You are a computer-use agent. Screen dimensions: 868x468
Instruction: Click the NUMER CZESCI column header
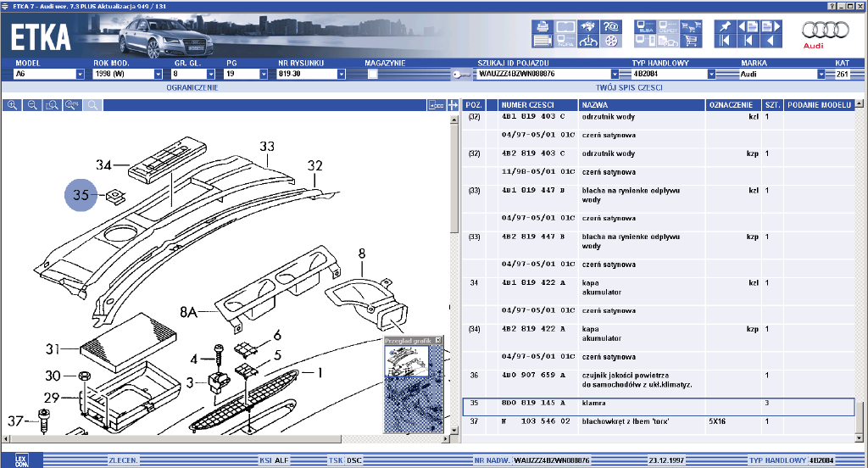point(538,105)
